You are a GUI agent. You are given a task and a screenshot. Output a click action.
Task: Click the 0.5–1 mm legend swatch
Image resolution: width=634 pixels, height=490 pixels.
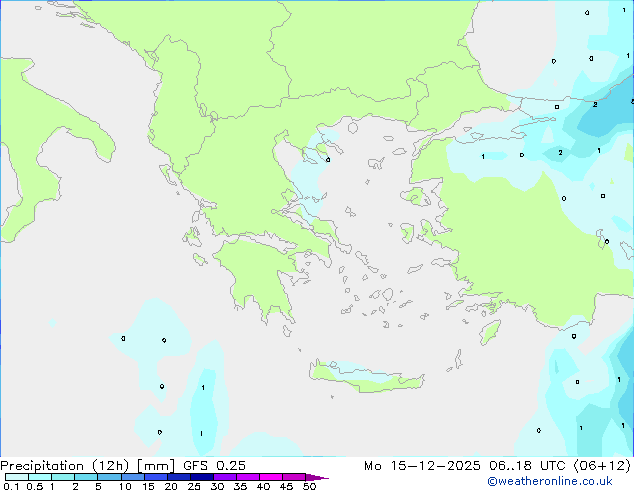pos(40,477)
